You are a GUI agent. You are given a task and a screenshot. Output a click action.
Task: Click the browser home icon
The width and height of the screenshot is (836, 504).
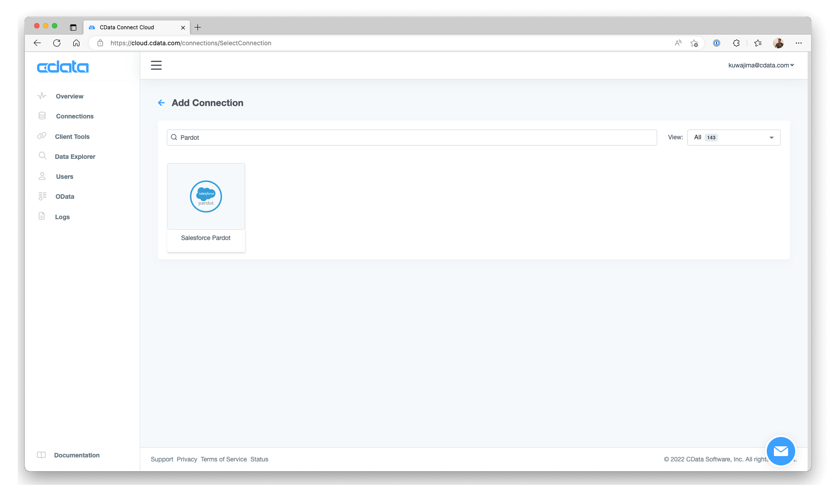point(76,43)
